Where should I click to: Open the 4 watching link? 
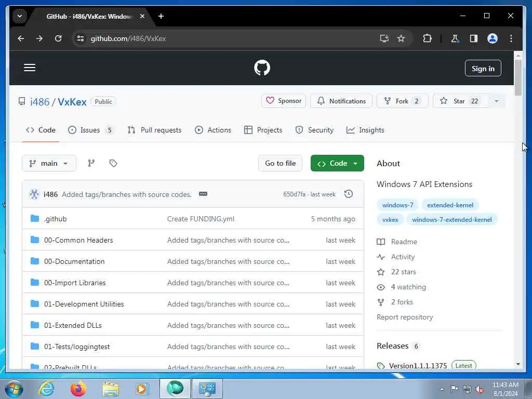tap(402, 287)
